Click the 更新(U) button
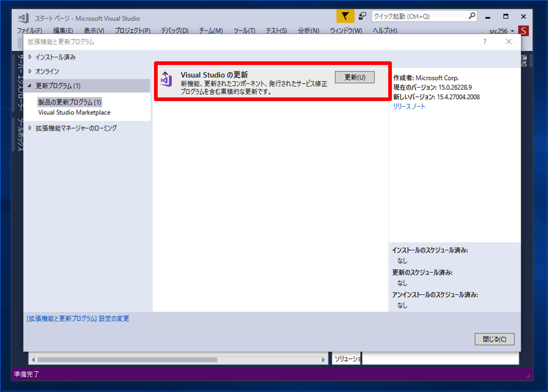548x392 pixels. (355, 77)
